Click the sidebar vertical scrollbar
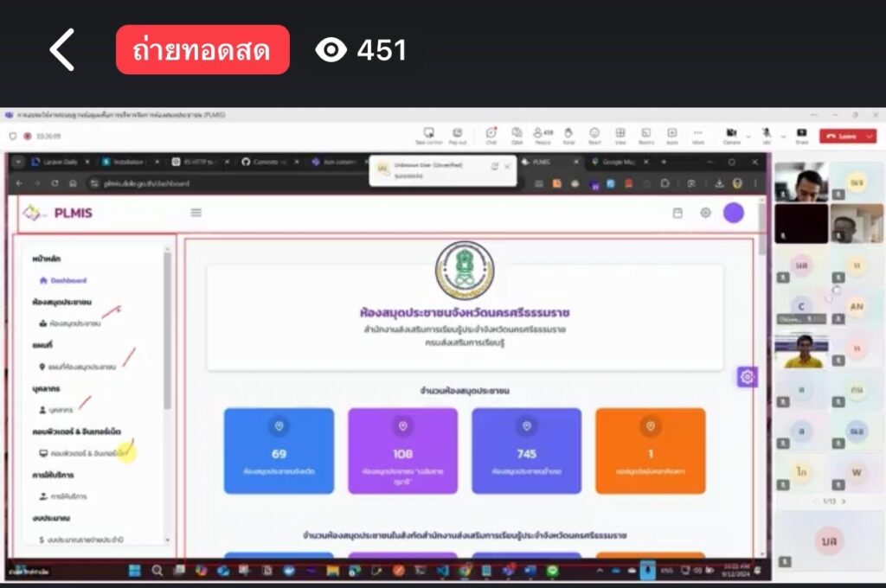The width and height of the screenshot is (886, 588). coord(168,329)
